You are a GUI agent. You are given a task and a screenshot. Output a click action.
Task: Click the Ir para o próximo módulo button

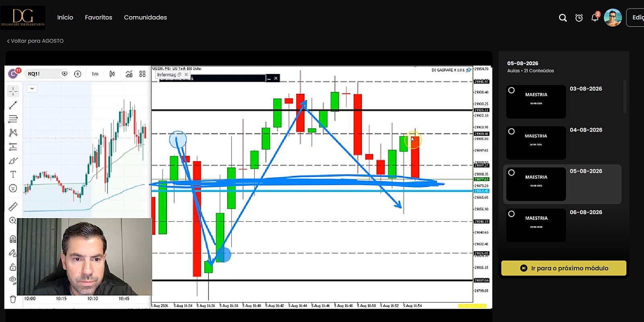coord(564,268)
